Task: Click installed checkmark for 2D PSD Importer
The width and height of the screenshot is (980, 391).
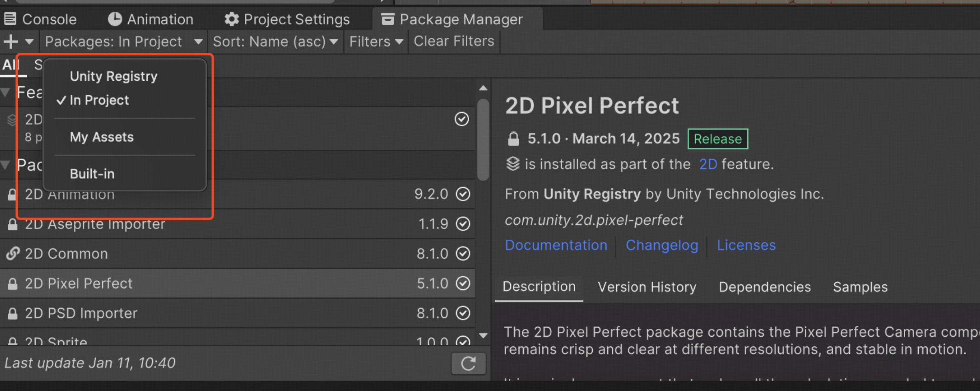Action: 463,313
